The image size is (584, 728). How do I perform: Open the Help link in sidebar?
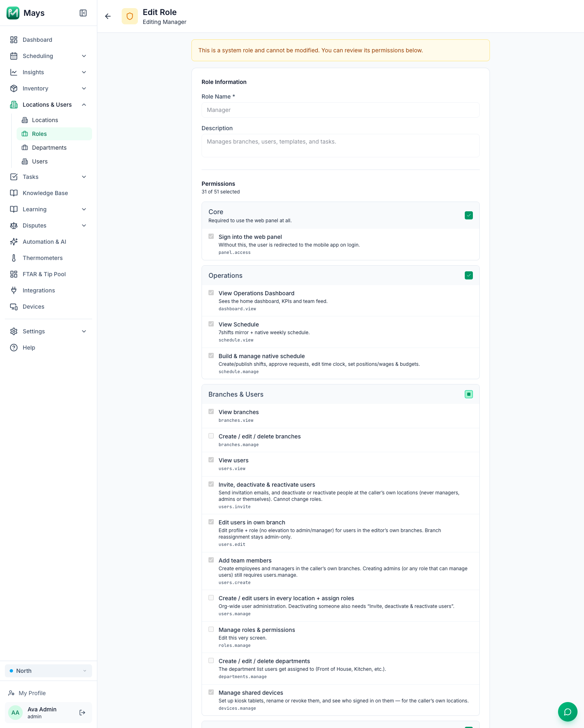[48, 348]
